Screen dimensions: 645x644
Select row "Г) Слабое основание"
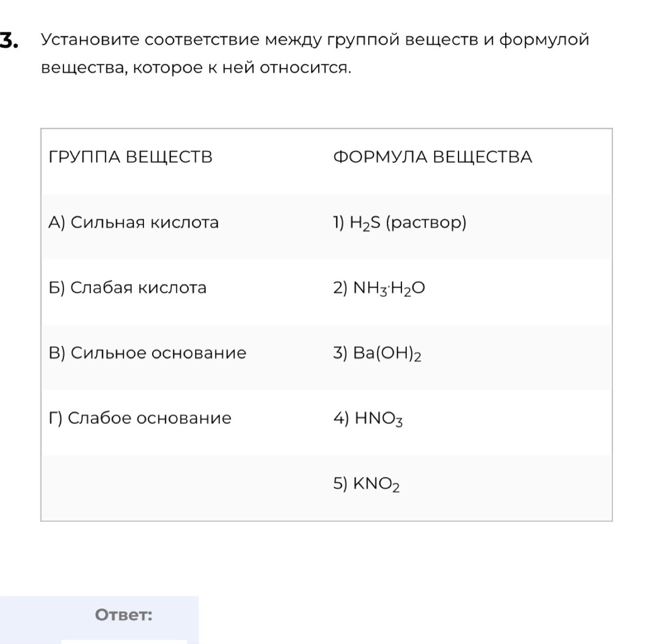pyautogui.click(x=140, y=418)
